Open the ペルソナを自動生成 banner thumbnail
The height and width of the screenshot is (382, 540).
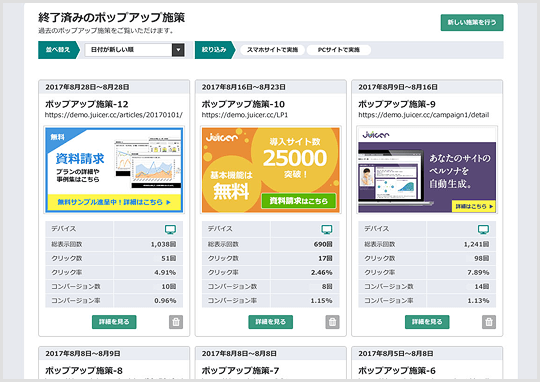[x=427, y=170]
